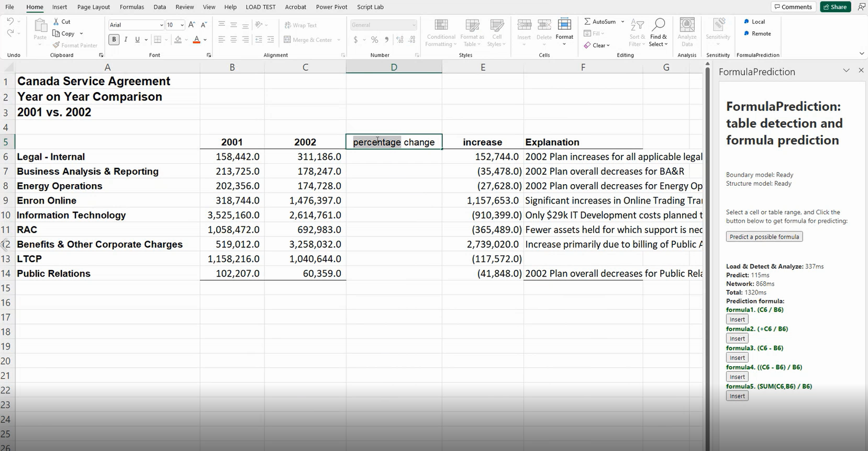Screen dimensions: 868x451
Task: Open the font size dropdown
Action: (182, 25)
